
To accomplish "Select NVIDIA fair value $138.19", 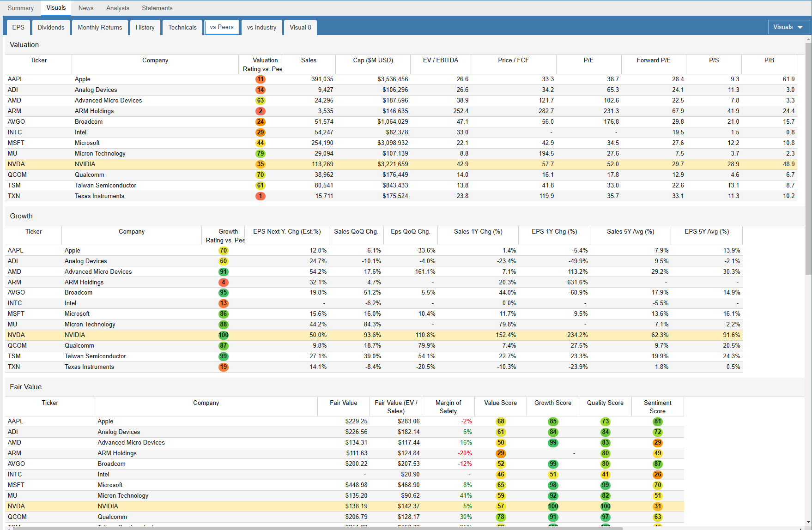I will point(356,506).
